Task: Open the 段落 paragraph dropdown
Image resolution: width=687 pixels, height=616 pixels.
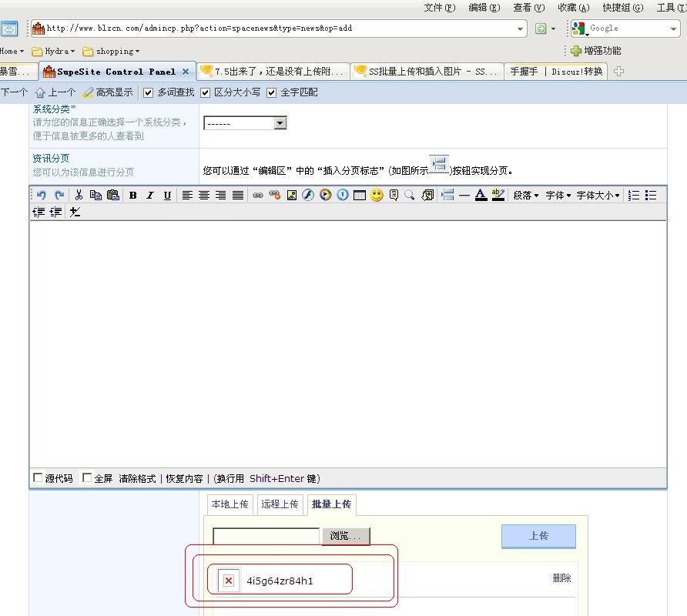Action: click(526, 196)
